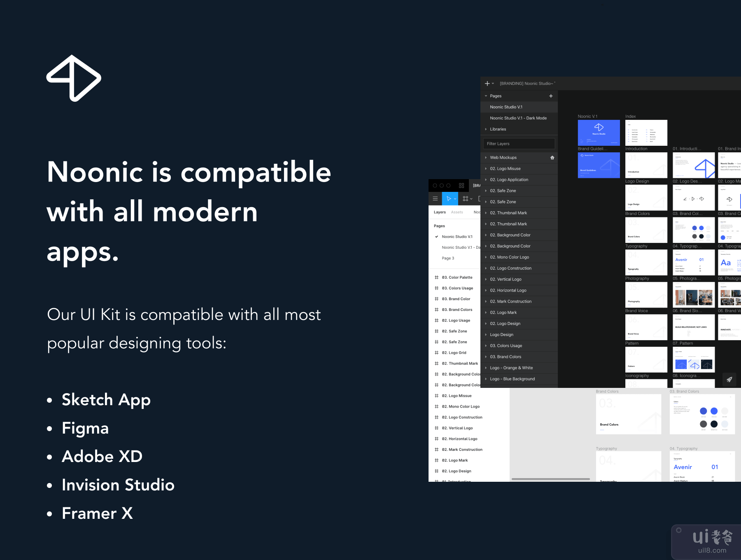The height and width of the screenshot is (560, 741).
Task: Select the Frame tool in Figma toolbar
Action: tap(465, 198)
